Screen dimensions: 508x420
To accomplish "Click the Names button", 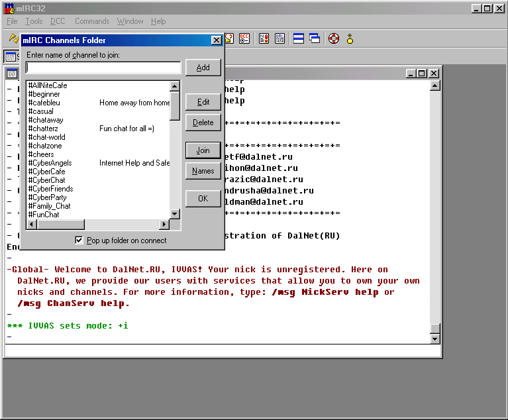I will 203,171.
